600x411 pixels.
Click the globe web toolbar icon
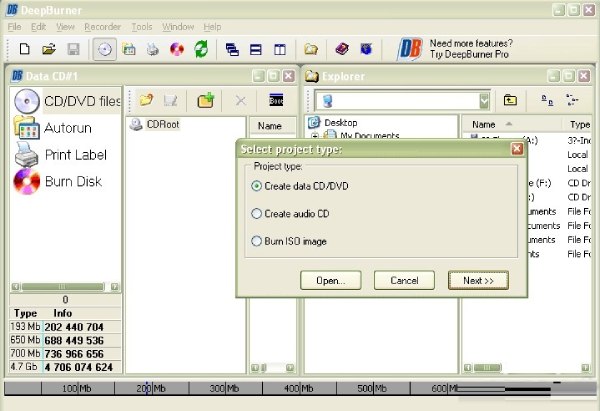366,49
